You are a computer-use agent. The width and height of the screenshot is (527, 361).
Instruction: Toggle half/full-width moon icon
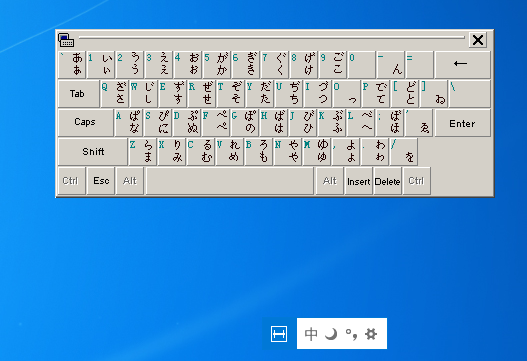[331, 334]
